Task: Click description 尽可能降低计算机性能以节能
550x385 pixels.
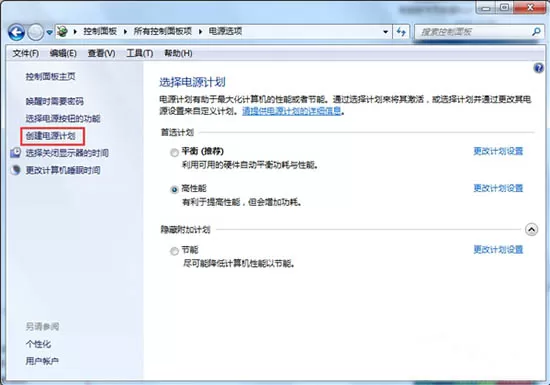Action: [239, 263]
